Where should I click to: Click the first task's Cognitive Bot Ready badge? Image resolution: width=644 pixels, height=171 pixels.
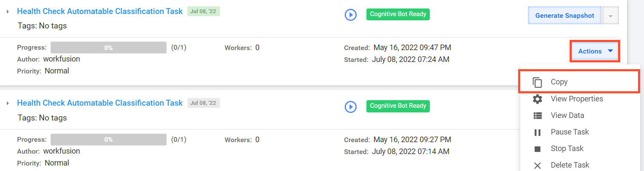(398, 14)
